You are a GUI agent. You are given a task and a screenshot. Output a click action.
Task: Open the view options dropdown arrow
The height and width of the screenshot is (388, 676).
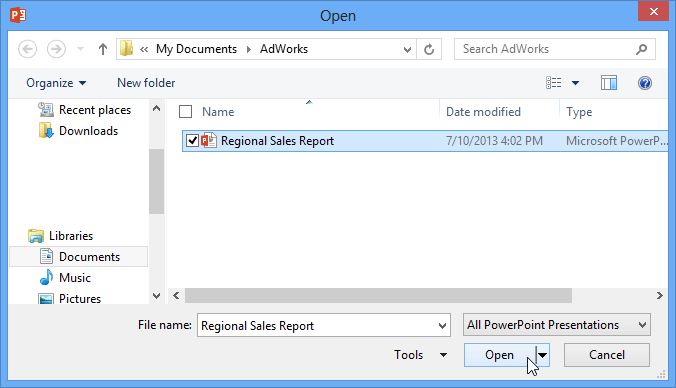(576, 83)
